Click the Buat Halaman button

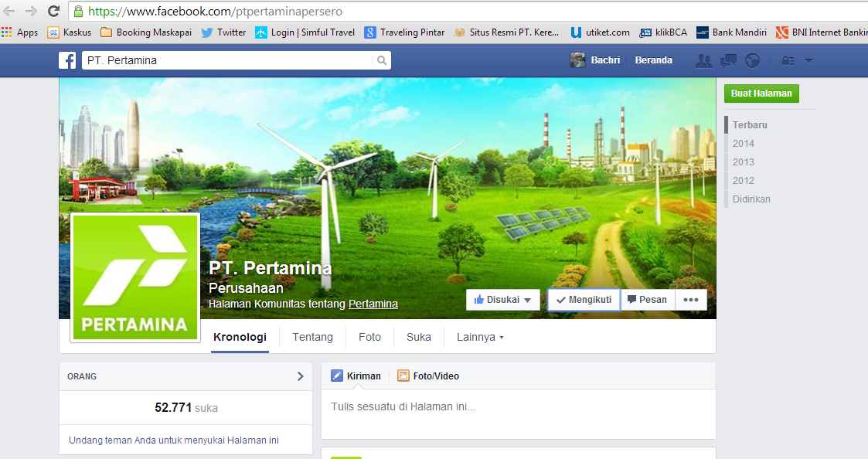[761, 93]
